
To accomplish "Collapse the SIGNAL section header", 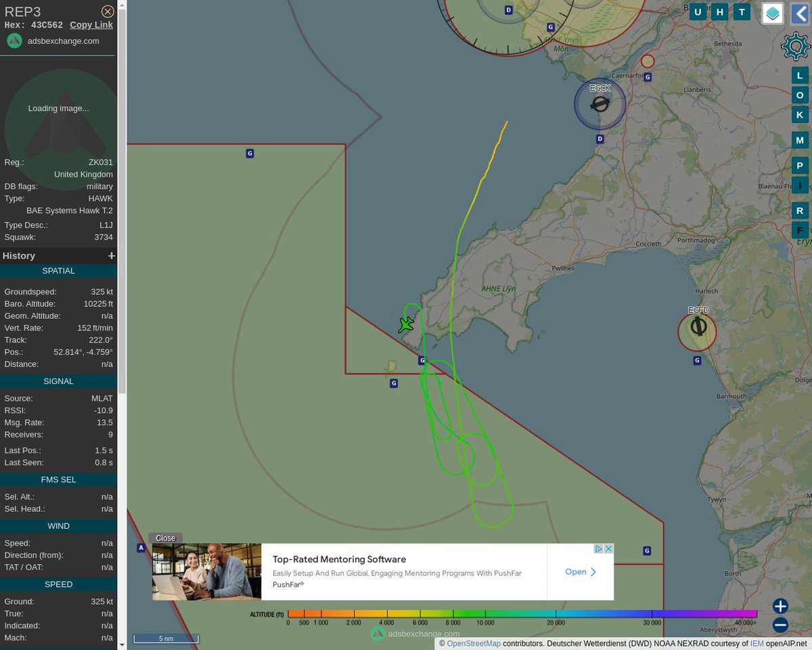I will tap(58, 381).
